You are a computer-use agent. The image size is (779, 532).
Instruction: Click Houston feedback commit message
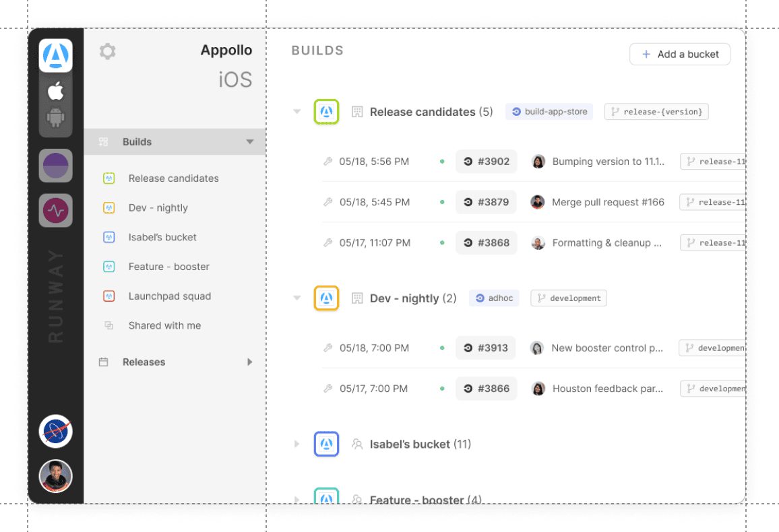tap(608, 389)
